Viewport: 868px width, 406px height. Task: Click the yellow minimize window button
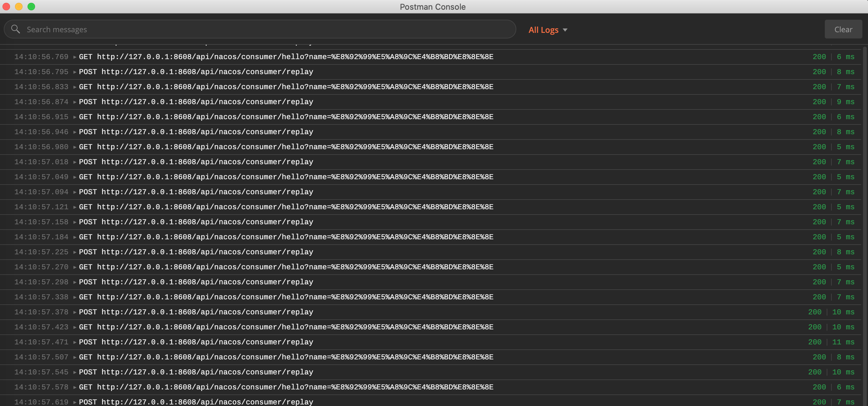coord(19,6)
